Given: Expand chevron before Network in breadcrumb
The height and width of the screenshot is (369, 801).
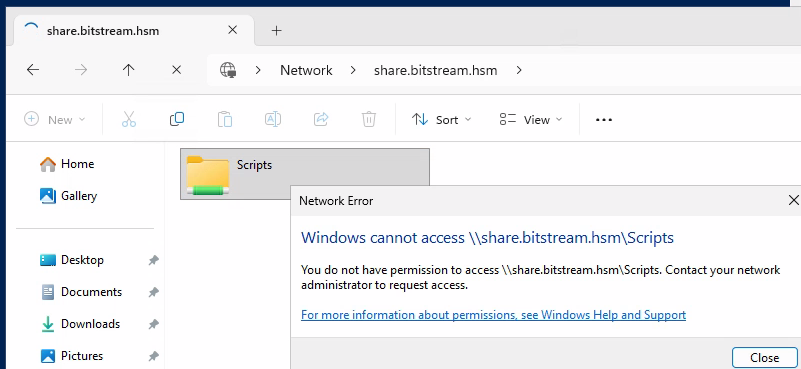Looking at the screenshot, I should click(x=258, y=71).
